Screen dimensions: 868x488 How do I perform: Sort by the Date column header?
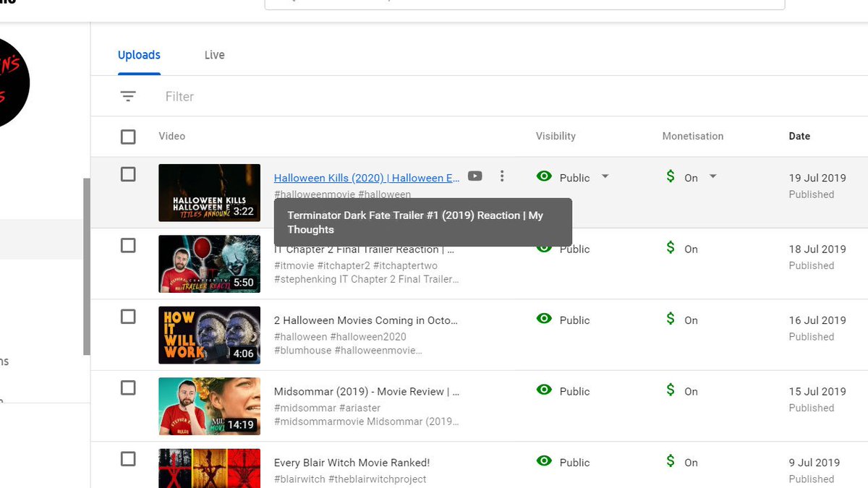(x=799, y=136)
